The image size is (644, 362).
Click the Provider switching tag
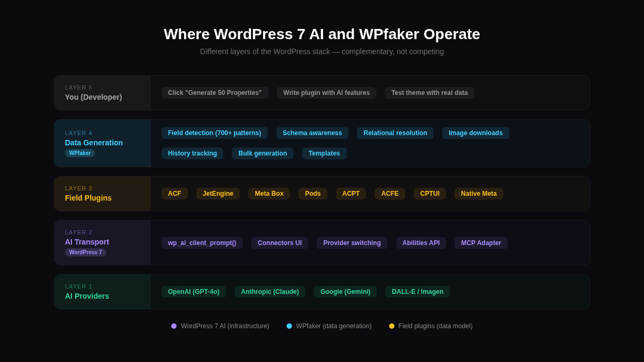tap(352, 243)
